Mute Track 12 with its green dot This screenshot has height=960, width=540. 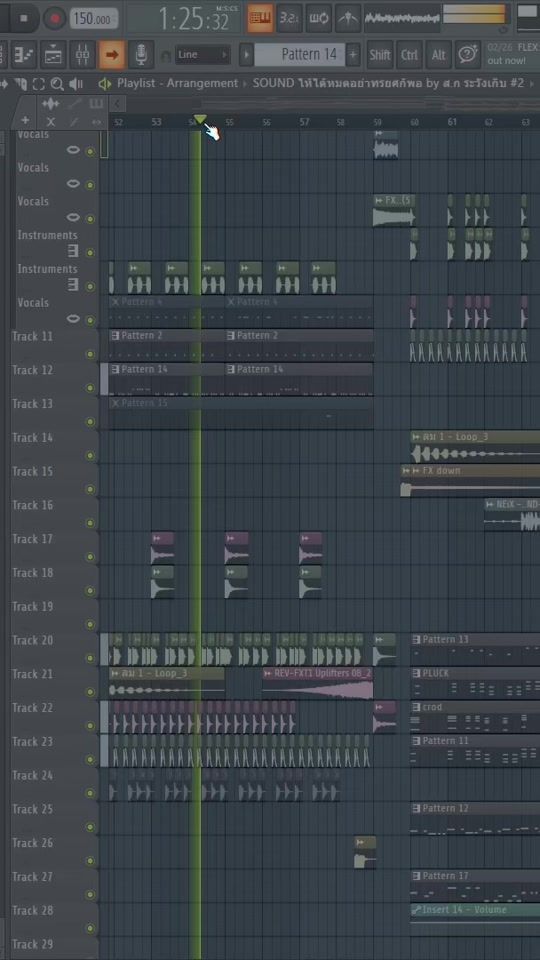[91, 388]
